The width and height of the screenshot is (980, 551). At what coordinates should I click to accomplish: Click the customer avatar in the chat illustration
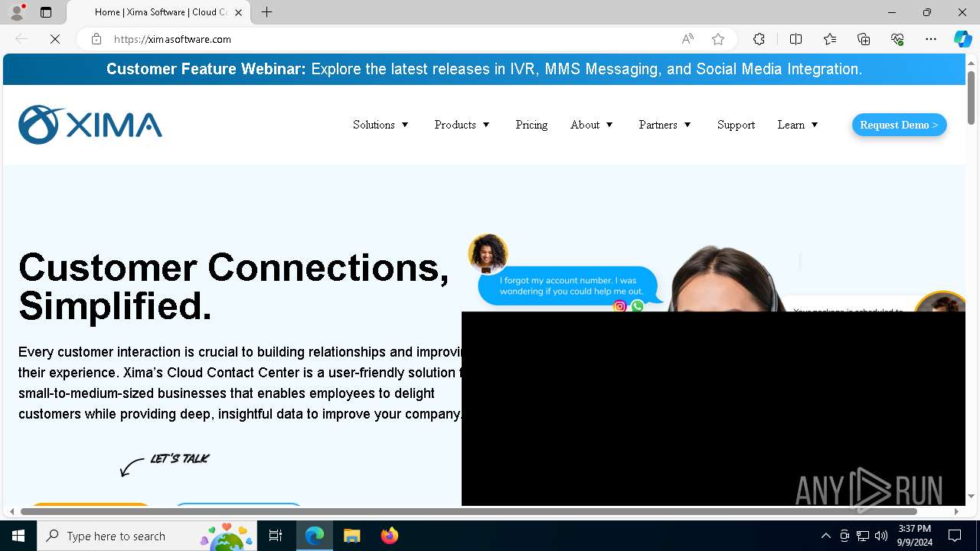[x=488, y=253]
